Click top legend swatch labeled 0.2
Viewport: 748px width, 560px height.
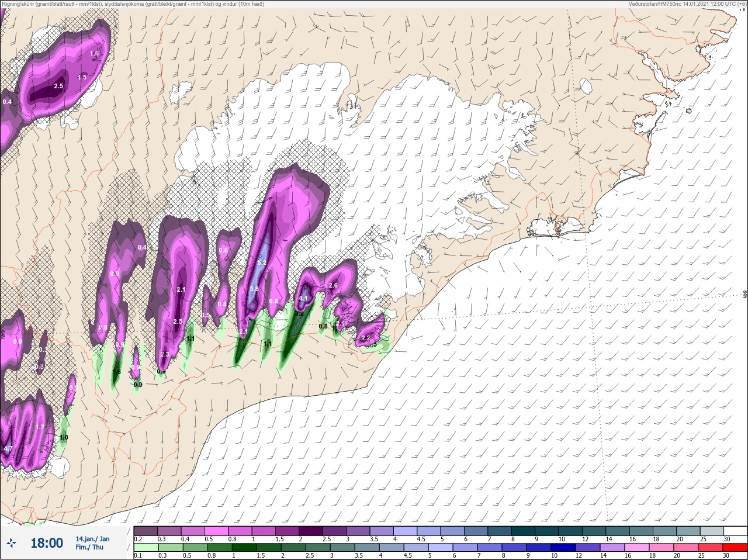pos(146,531)
